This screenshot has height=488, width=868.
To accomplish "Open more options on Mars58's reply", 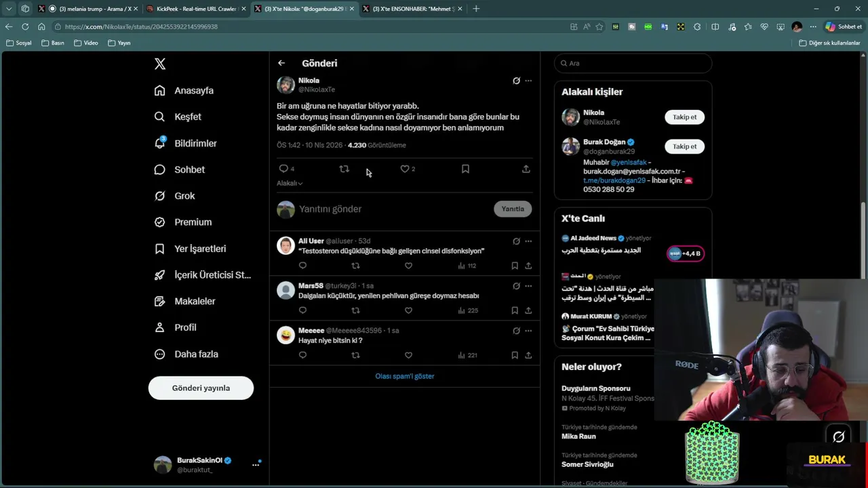I will coord(528,286).
